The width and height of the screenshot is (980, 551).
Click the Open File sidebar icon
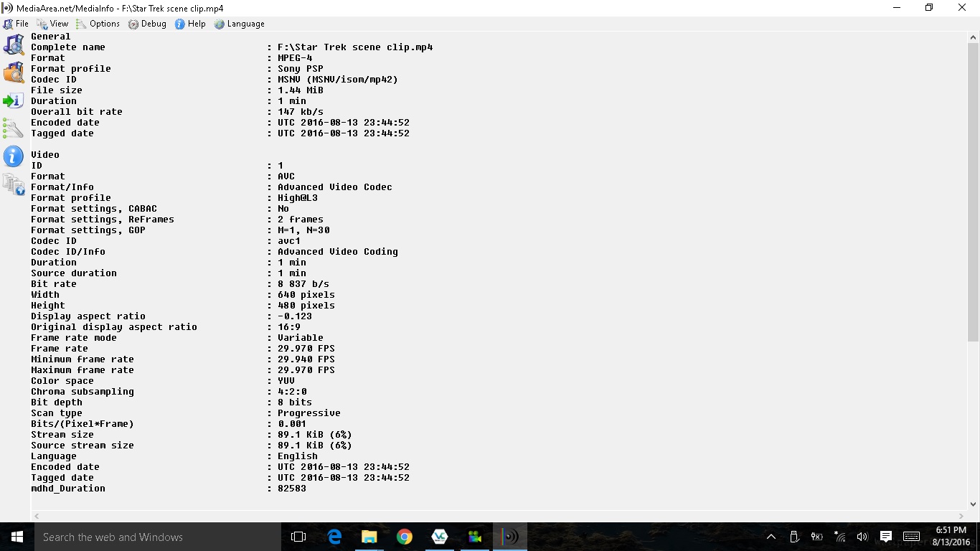point(14,44)
